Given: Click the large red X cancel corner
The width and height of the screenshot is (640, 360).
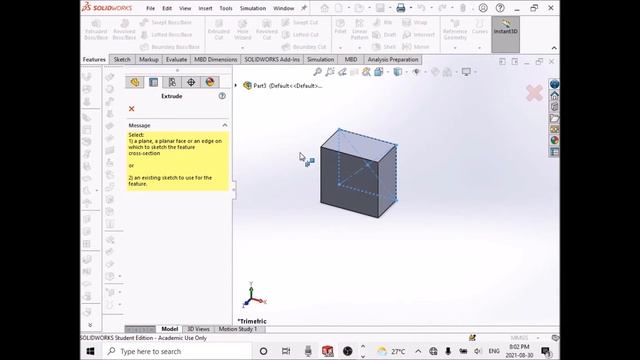Looking at the screenshot, I should click(x=534, y=93).
